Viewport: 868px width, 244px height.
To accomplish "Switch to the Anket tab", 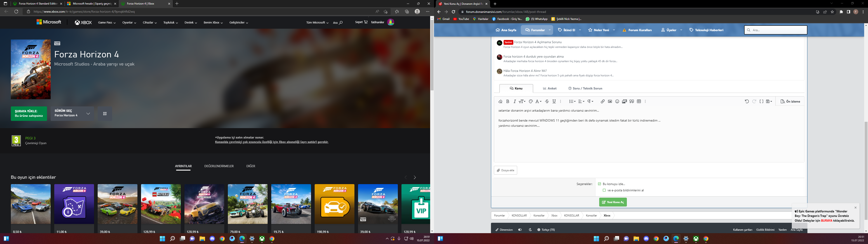I will click(550, 88).
